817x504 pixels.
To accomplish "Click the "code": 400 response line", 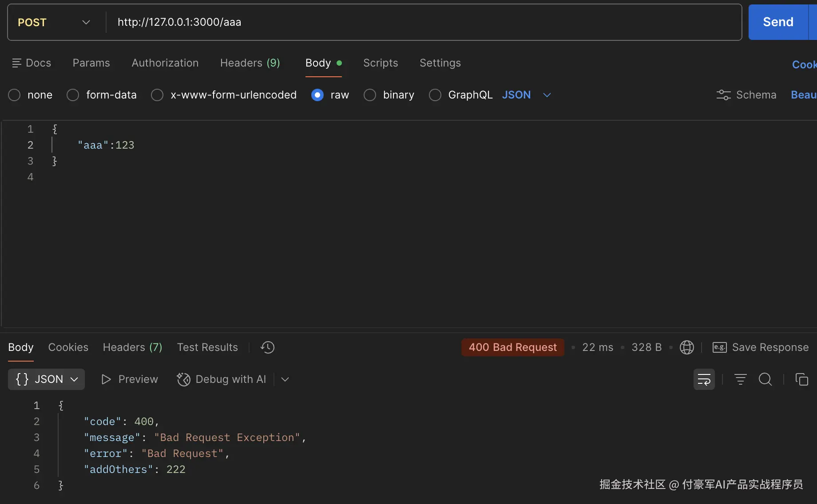I will point(121,421).
